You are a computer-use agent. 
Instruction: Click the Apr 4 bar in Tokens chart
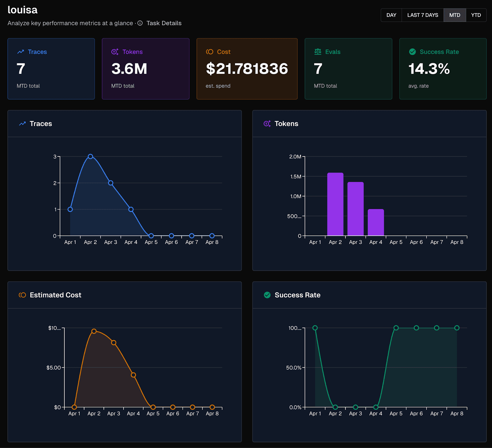pyautogui.click(x=376, y=222)
